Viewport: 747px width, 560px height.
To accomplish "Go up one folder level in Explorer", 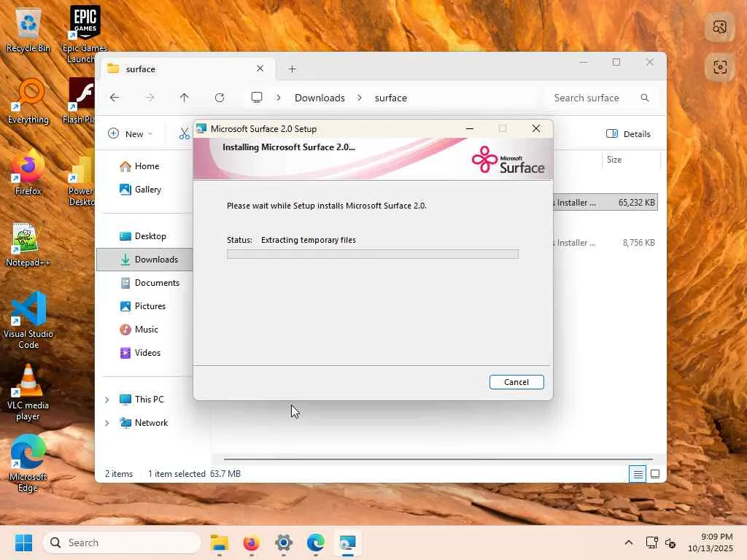I will click(x=185, y=98).
